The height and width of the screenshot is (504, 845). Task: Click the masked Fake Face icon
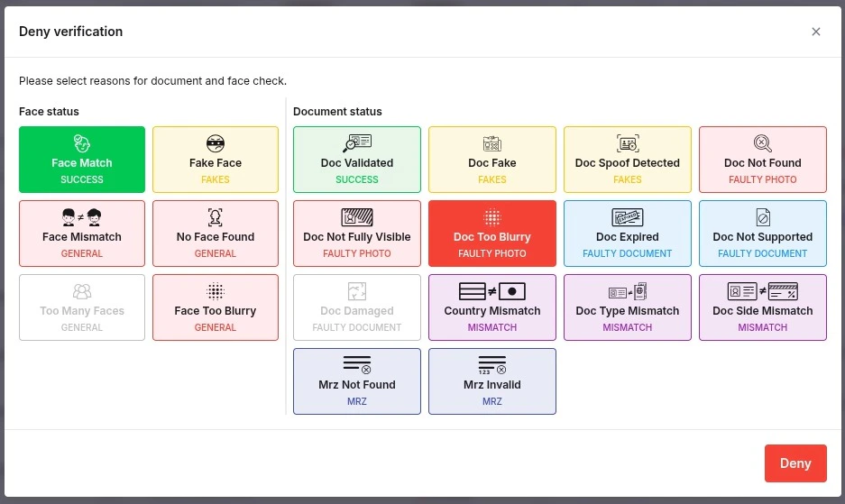[215, 143]
